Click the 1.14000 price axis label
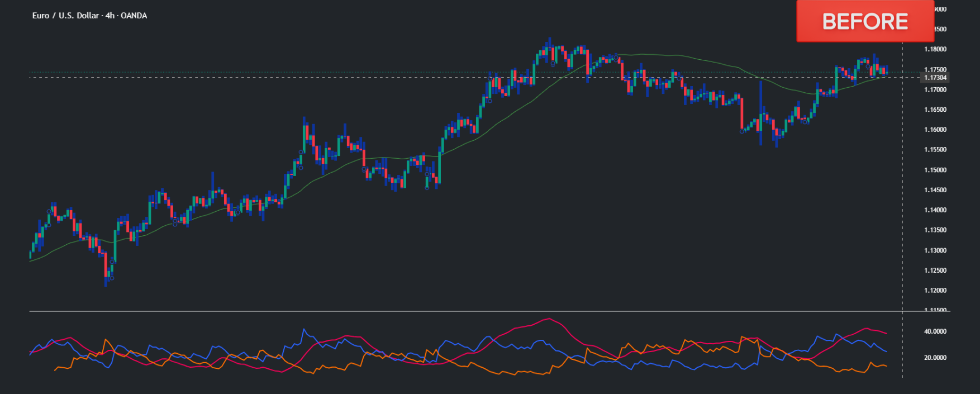This screenshot has height=394, width=980. pos(935,210)
